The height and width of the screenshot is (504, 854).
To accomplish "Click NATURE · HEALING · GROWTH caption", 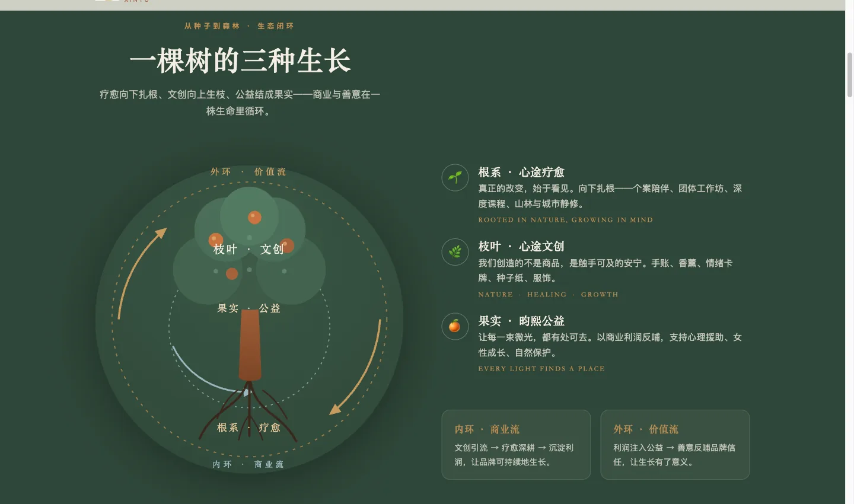I will click(x=549, y=295).
